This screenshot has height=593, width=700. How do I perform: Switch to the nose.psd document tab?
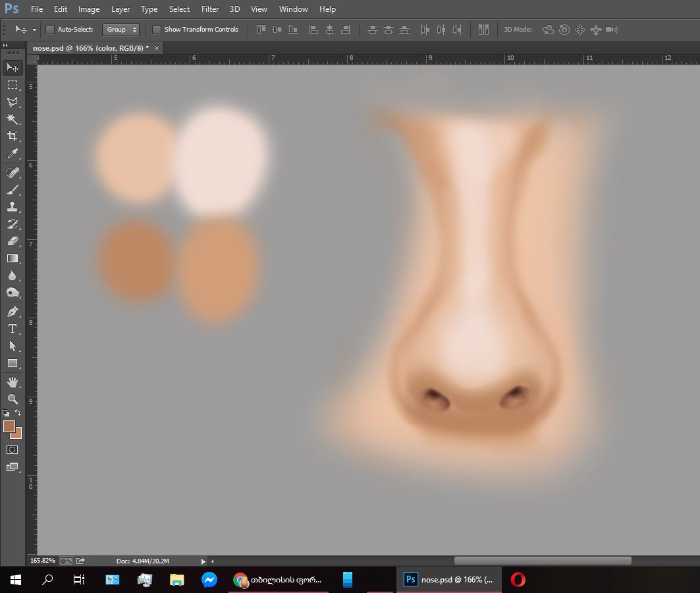point(90,48)
